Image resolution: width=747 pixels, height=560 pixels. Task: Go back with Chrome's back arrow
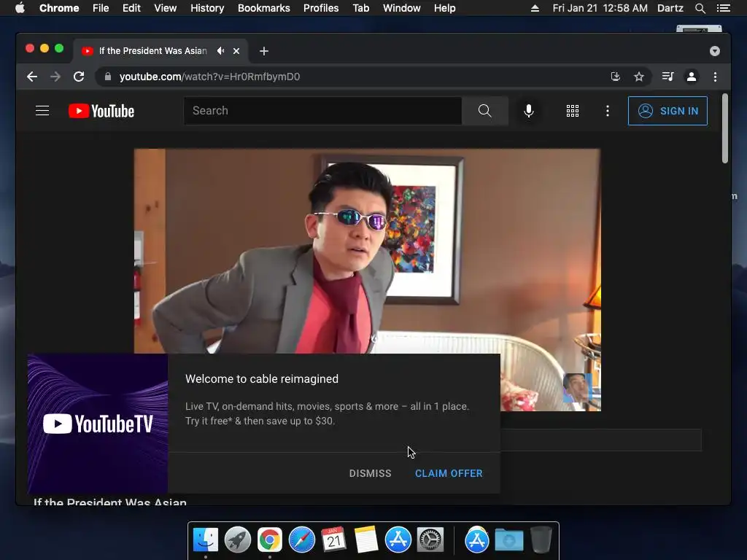[32, 77]
